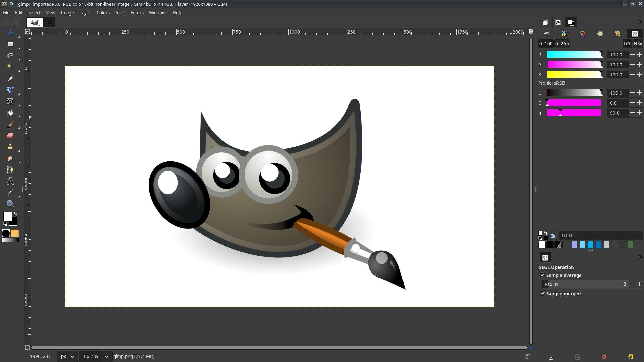Screen dimensions: 644x362
Task: Open the active pattern swatch in toolbox
Action: (15, 233)
